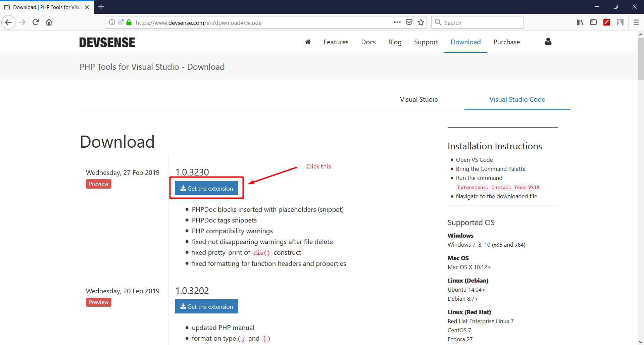The width and height of the screenshot is (644, 345).
Task: Select the Download navigation item
Action: [x=465, y=42]
